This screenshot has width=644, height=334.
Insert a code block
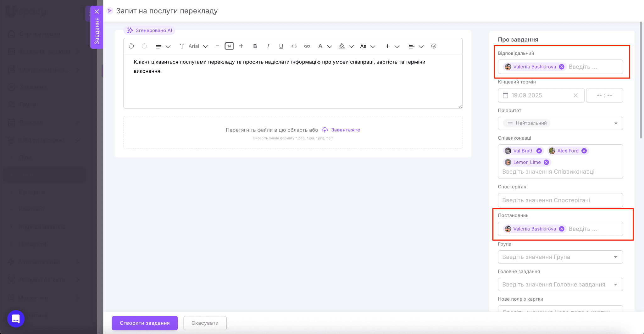pos(294,46)
